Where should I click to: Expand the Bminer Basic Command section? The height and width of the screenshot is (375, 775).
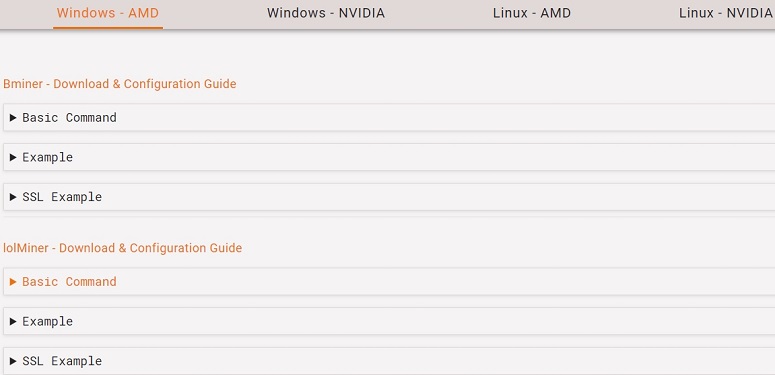389,118
